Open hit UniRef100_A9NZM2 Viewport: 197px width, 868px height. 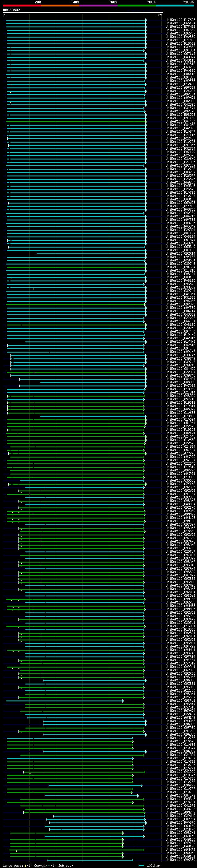click(x=180, y=812)
